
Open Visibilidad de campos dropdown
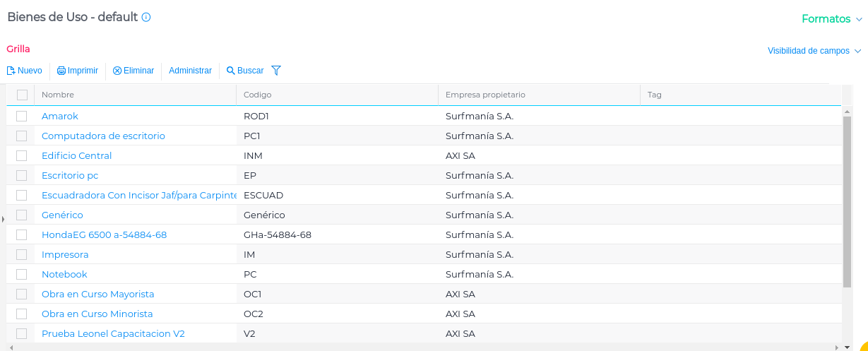coord(814,51)
